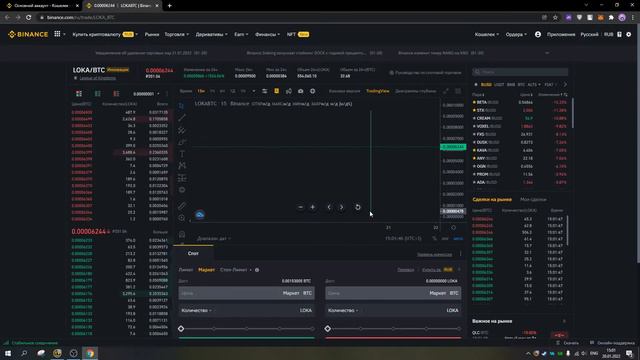This screenshot has height=360, width=640.
Task: Switch to the TradingView chart tab
Action: click(378, 91)
